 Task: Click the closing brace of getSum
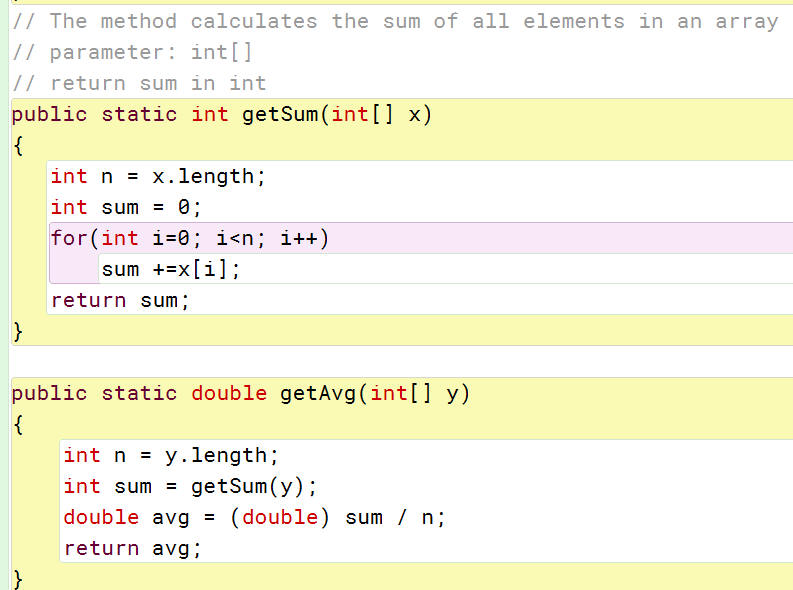point(18,332)
